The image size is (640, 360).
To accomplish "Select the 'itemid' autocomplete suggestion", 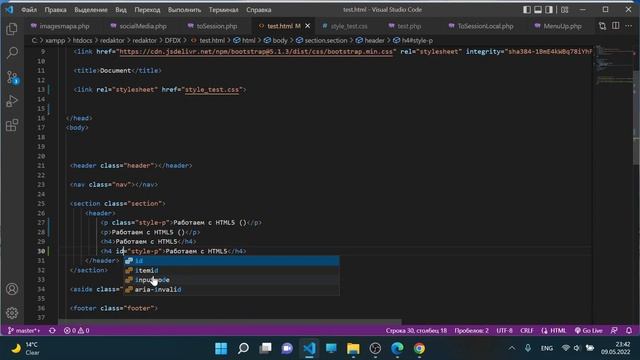I will [231, 270].
